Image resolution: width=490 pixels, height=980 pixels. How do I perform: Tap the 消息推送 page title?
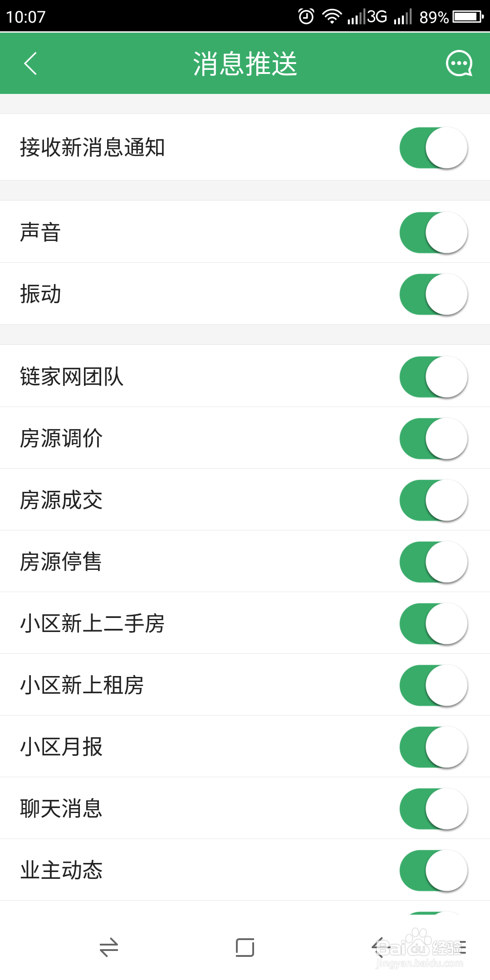click(x=245, y=64)
